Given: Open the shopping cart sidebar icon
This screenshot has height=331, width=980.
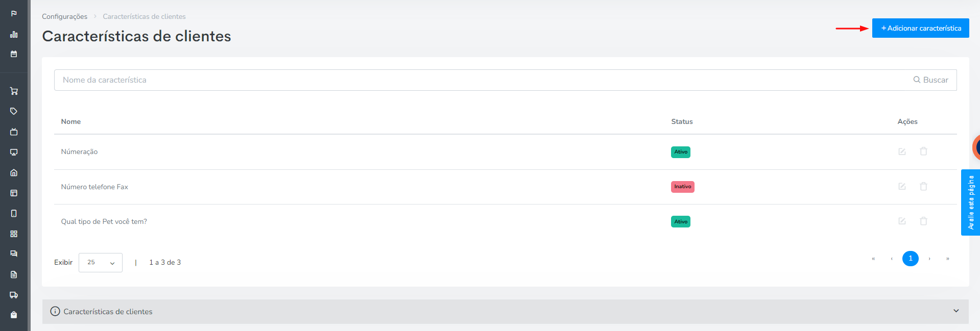Looking at the screenshot, I should tap(14, 91).
